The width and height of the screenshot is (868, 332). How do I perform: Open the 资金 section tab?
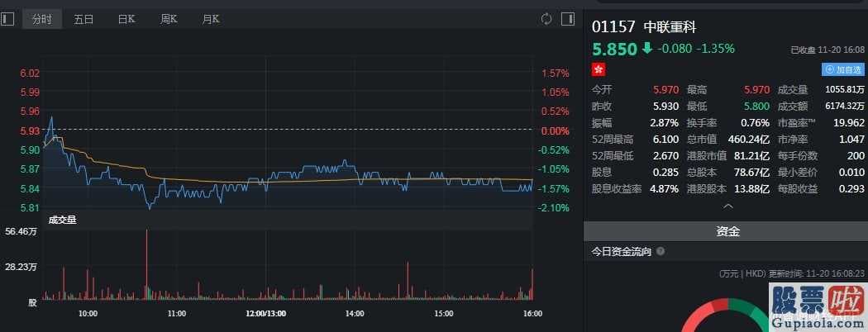(x=727, y=231)
